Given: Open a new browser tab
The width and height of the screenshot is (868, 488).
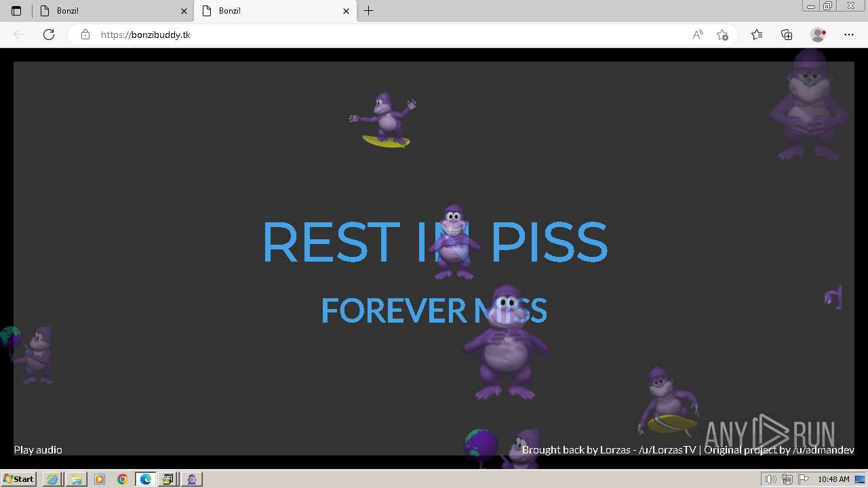Looking at the screenshot, I should coord(368,11).
